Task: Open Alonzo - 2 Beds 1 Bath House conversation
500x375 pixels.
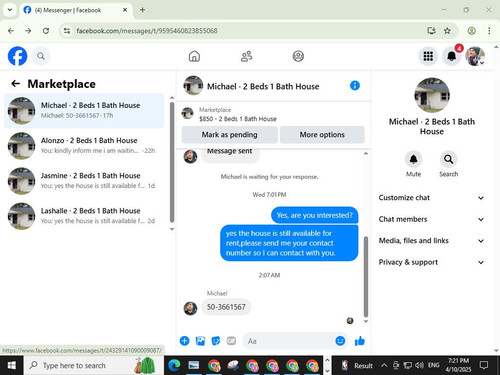Action: point(84,145)
